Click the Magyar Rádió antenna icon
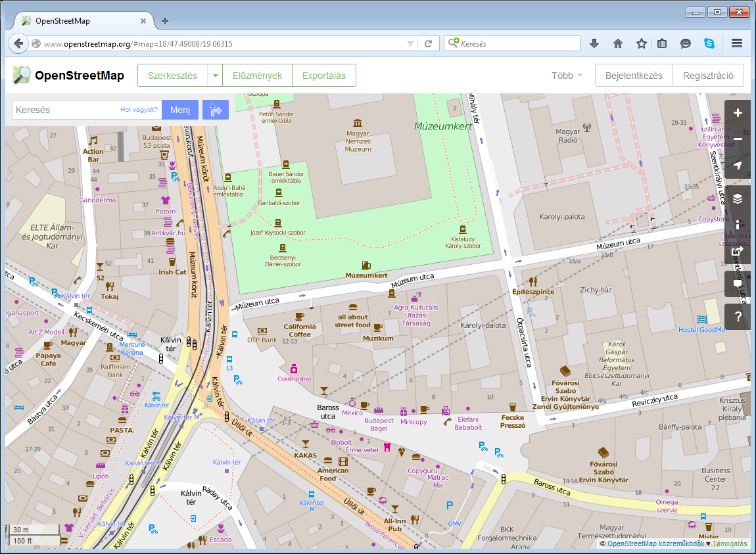Image resolution: width=756 pixels, height=554 pixels. (x=587, y=127)
